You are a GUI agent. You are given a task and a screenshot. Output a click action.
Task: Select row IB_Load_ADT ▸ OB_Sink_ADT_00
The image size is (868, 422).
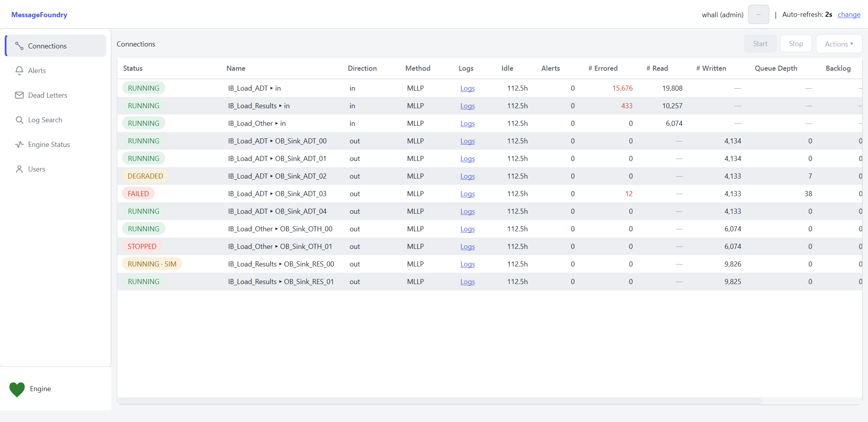pos(490,141)
